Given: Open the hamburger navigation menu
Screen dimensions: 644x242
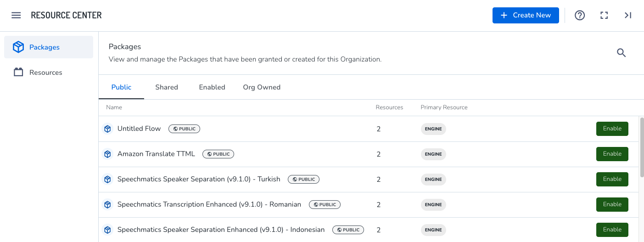Looking at the screenshot, I should click(x=16, y=15).
